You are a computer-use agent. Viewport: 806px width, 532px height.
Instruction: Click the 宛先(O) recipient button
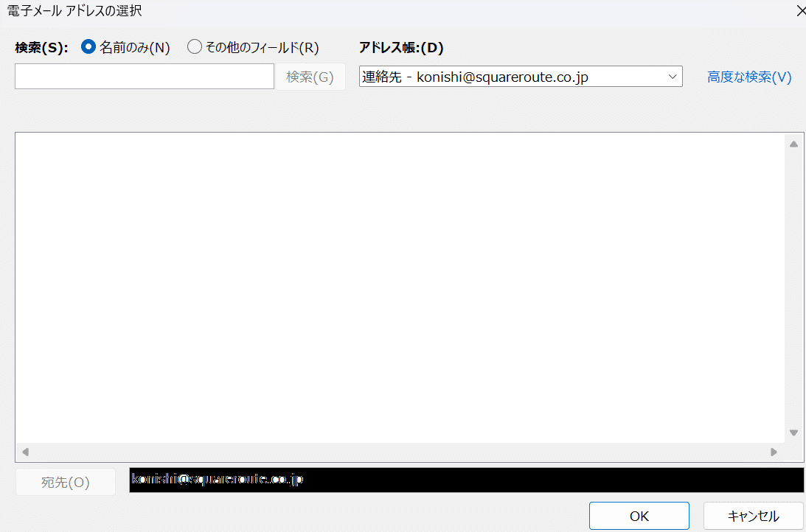tap(66, 482)
